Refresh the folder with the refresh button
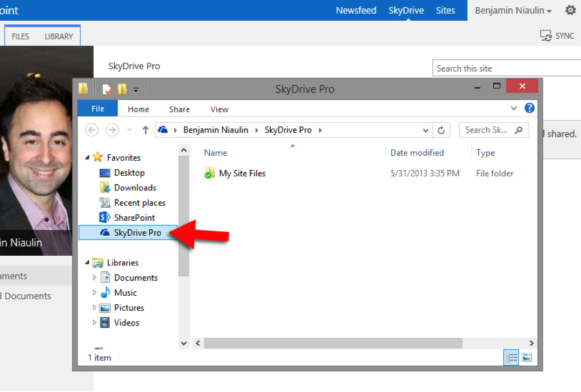This screenshot has height=392, width=581. [441, 130]
